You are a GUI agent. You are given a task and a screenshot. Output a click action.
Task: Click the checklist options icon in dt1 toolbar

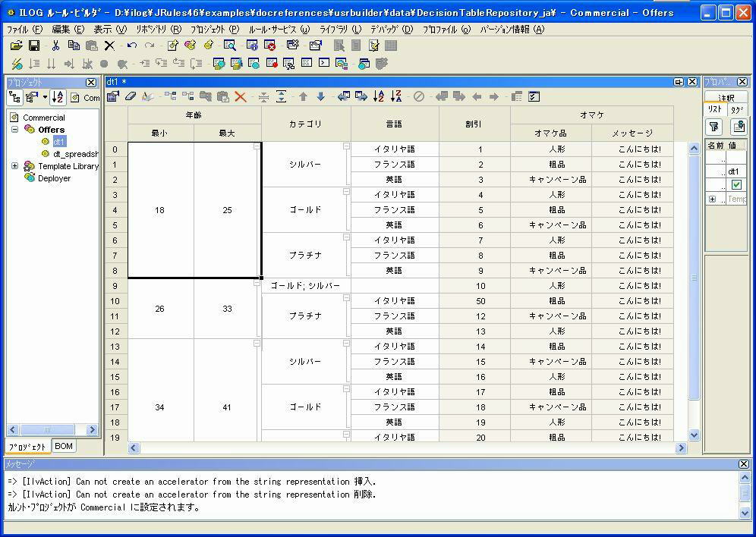[534, 97]
